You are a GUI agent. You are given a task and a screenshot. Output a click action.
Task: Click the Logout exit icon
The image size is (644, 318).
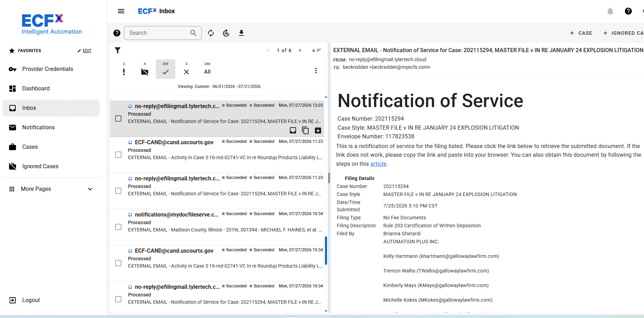[x=13, y=300]
